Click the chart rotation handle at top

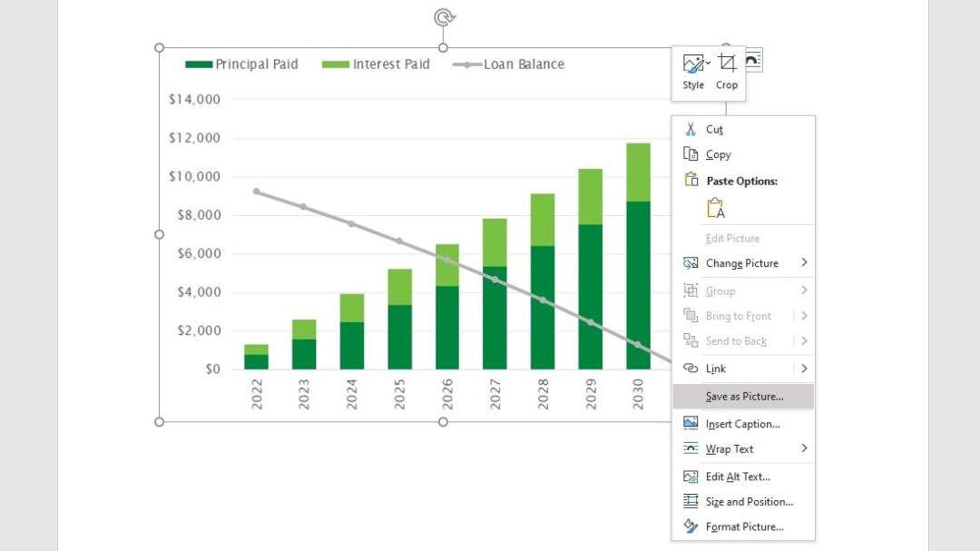pyautogui.click(x=444, y=16)
